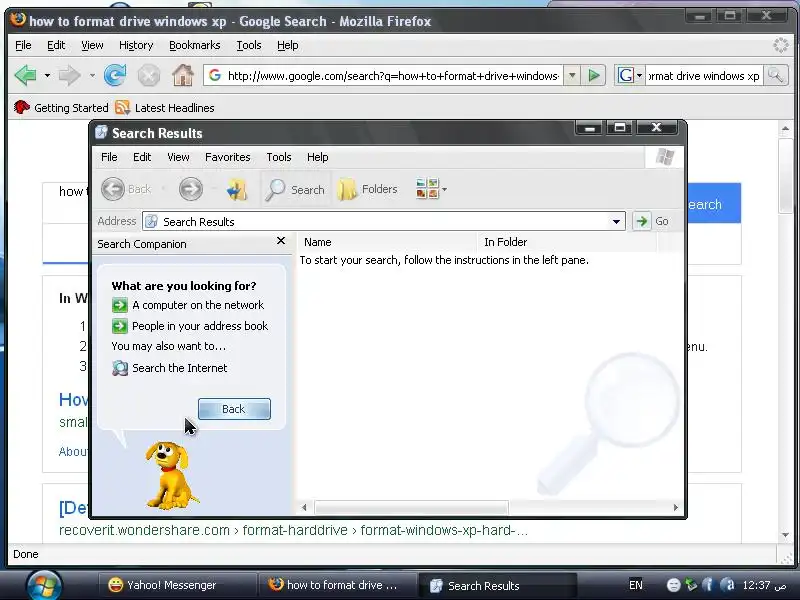
Task: Open Firefox File menu
Action: click(23, 45)
